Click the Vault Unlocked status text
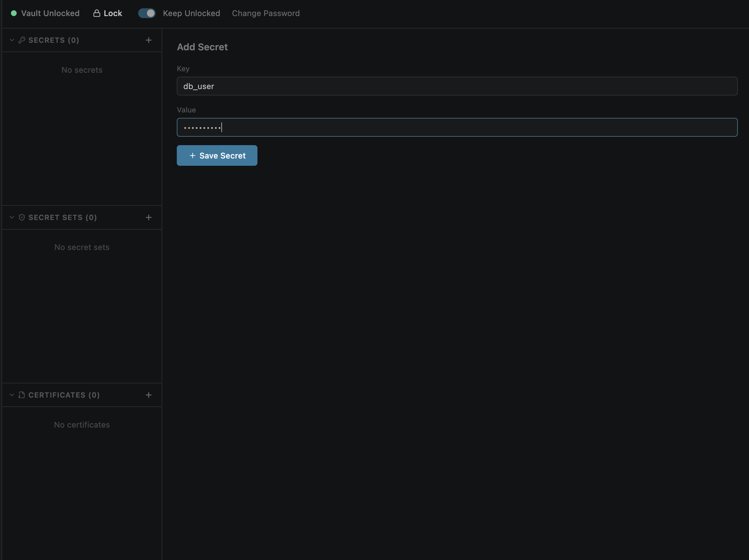This screenshot has height=560, width=749. [x=50, y=13]
